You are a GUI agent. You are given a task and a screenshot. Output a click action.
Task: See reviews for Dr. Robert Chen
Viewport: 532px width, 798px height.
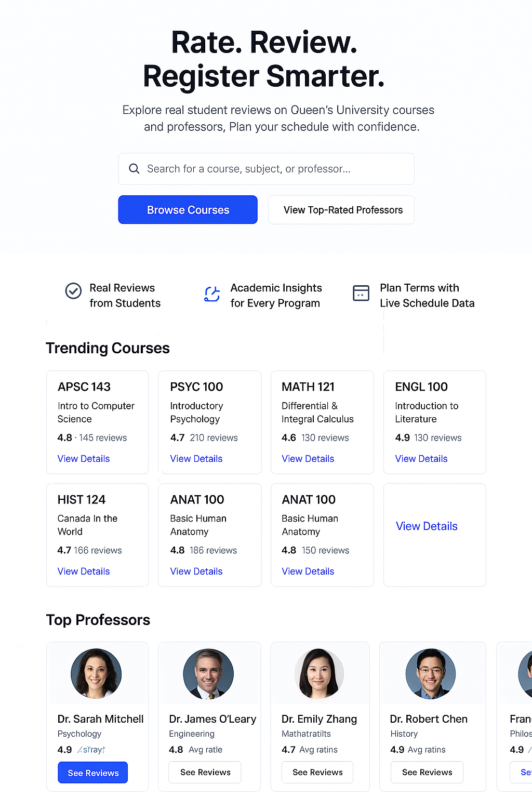(427, 772)
